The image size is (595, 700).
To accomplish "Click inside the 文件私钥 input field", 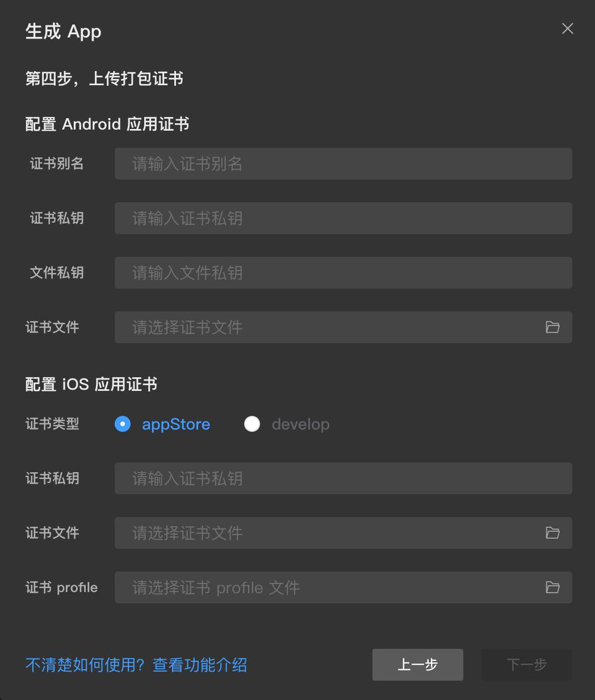I will click(x=343, y=273).
